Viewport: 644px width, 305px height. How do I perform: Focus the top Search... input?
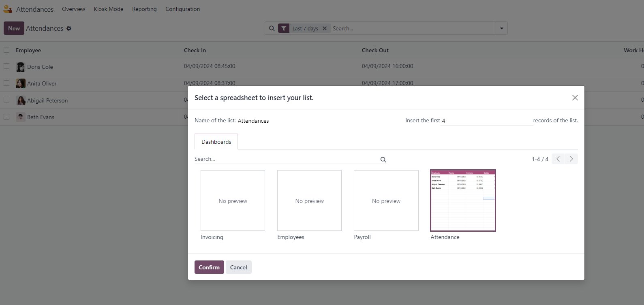pos(413,28)
